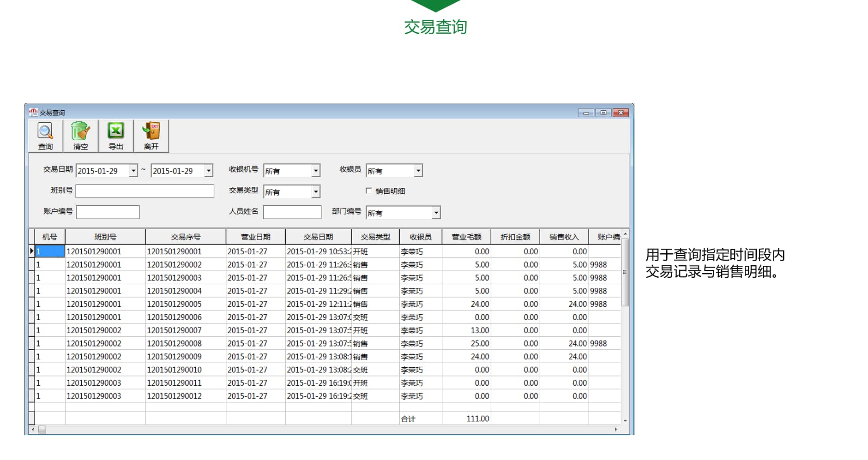Open the start date 交易日期 dropdown
Screen dimensions: 868x460
(133, 170)
